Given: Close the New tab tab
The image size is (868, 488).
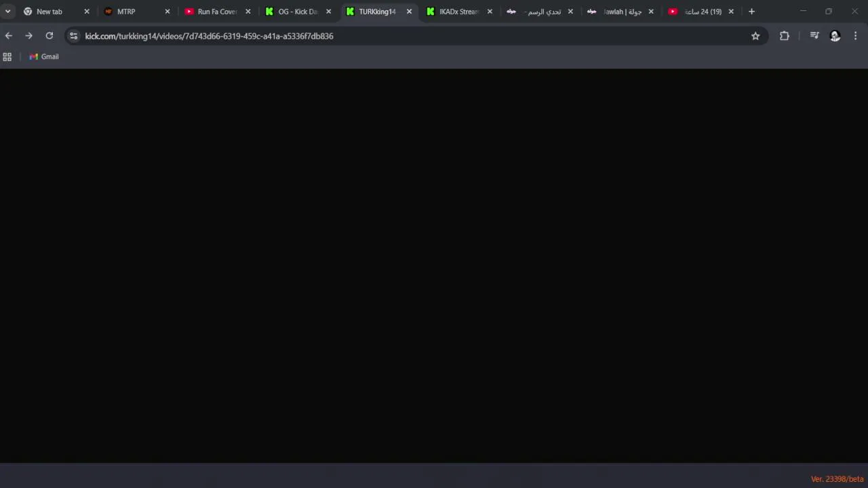Looking at the screenshot, I should (x=87, y=12).
